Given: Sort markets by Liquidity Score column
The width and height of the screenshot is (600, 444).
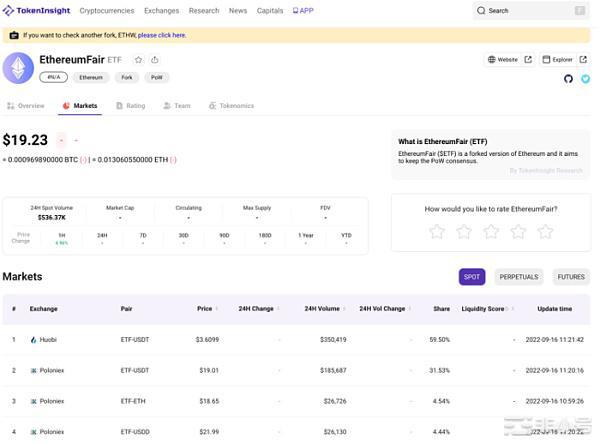Looking at the screenshot, I should click(487, 309).
